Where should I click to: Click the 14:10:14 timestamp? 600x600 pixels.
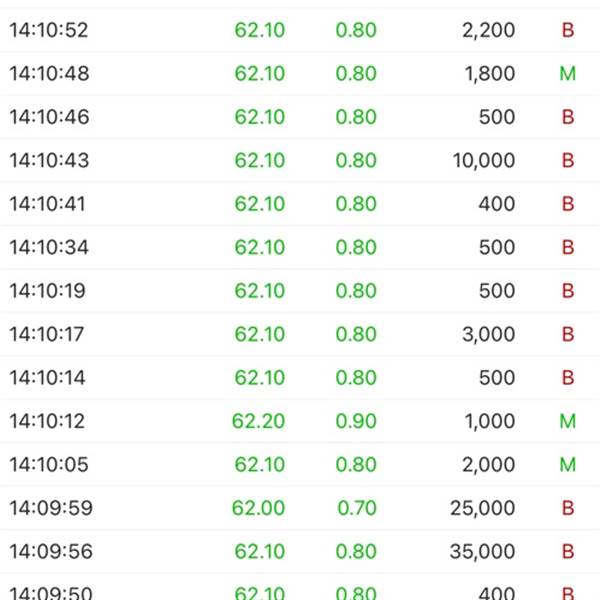[48, 378]
